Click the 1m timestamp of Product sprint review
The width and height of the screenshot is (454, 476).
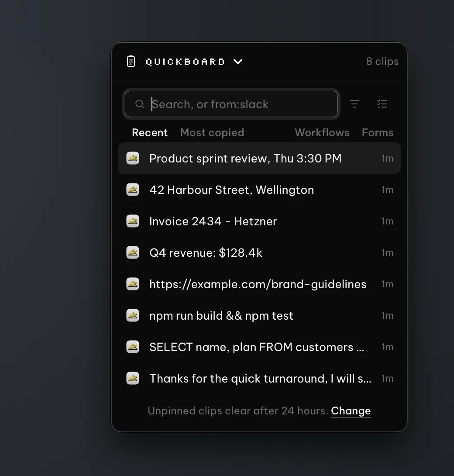[x=388, y=158]
